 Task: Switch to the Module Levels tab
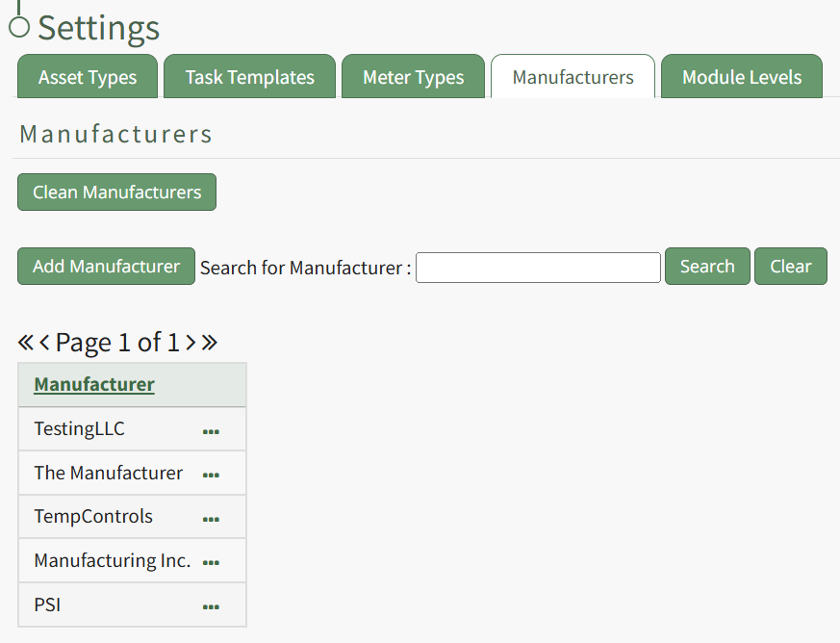coord(741,77)
